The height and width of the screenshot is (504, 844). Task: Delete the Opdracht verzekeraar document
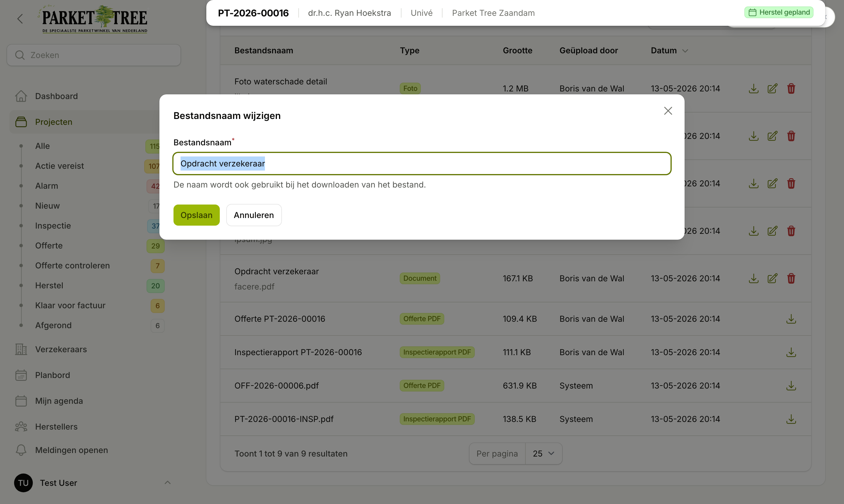[x=791, y=278]
